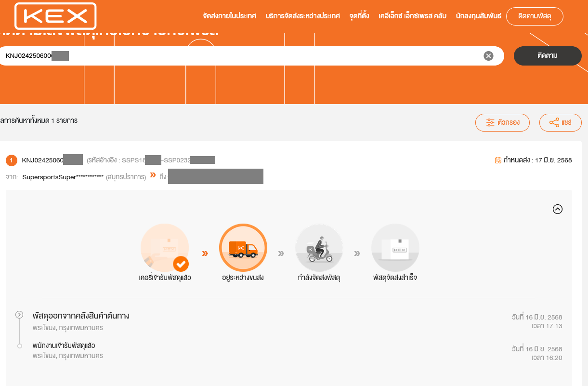The width and height of the screenshot is (588, 386).
Task: Click the แชร์ share button
Action: click(560, 122)
